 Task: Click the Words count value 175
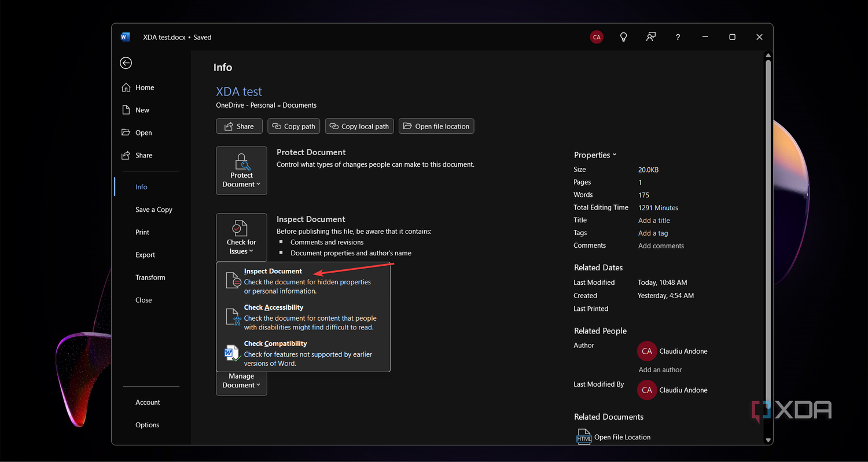pyautogui.click(x=644, y=195)
